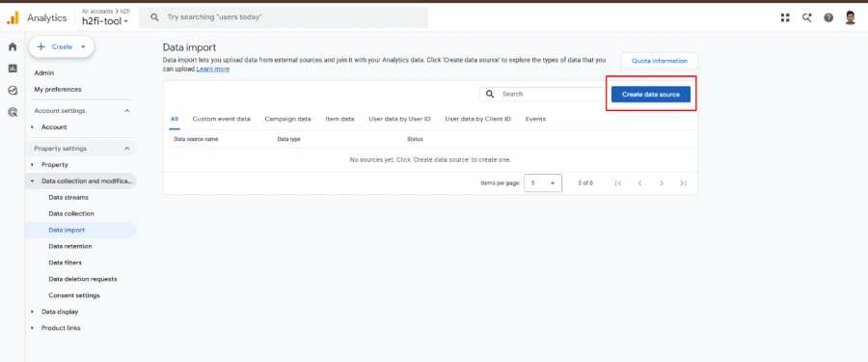Switch to User data by User ID tab

pos(399,119)
